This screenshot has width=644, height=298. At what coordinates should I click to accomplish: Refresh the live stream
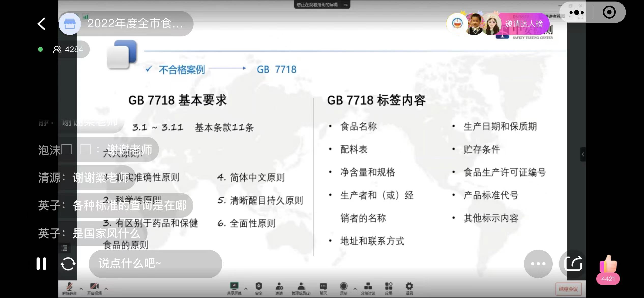pos(68,264)
